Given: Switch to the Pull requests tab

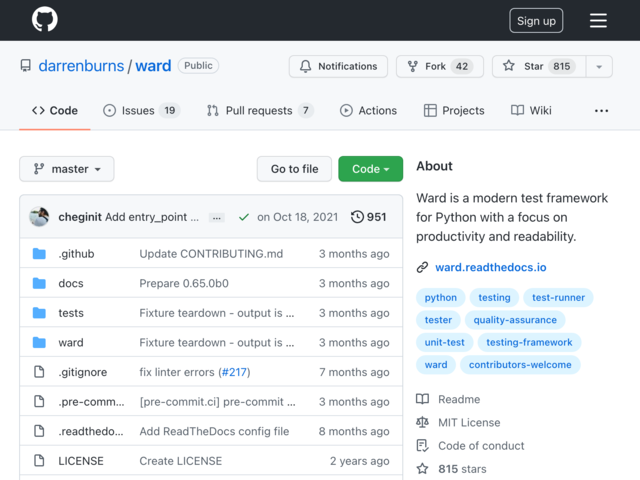Looking at the screenshot, I should coord(260,111).
